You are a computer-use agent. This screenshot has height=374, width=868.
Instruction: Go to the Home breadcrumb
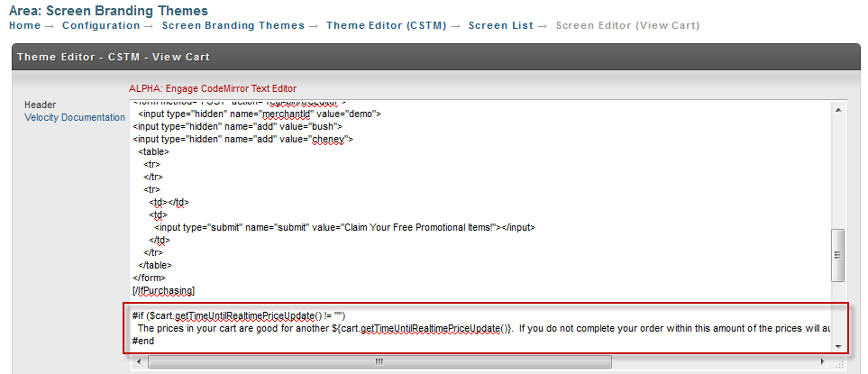click(25, 25)
